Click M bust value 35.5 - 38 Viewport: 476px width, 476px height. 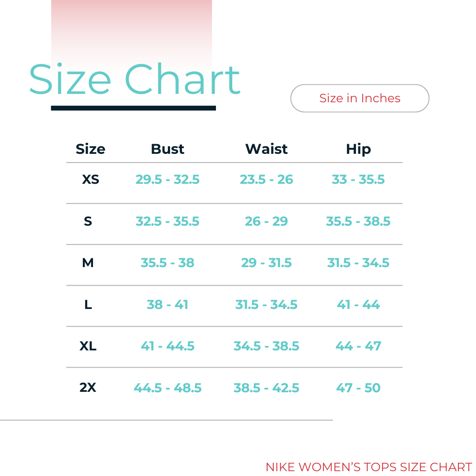[x=167, y=263]
